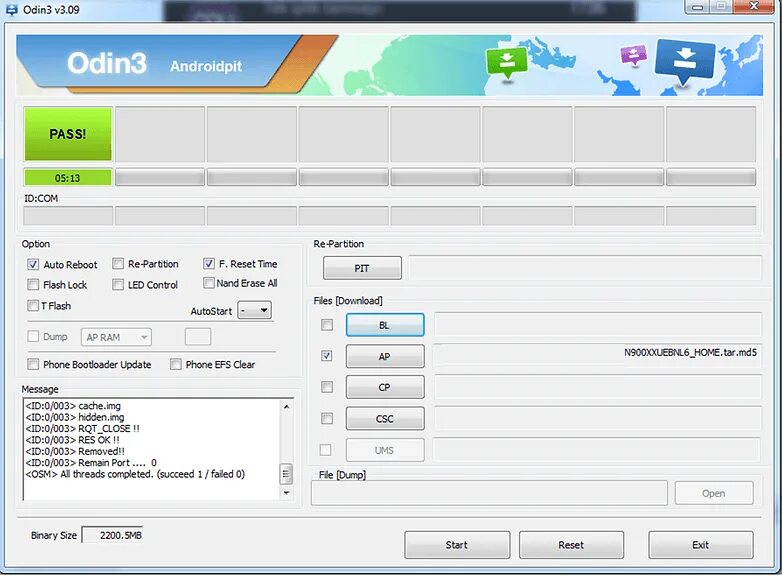Click the 'RQT_CLOSE !!' log line
The height and width of the screenshot is (576, 782).
[x=82, y=428]
